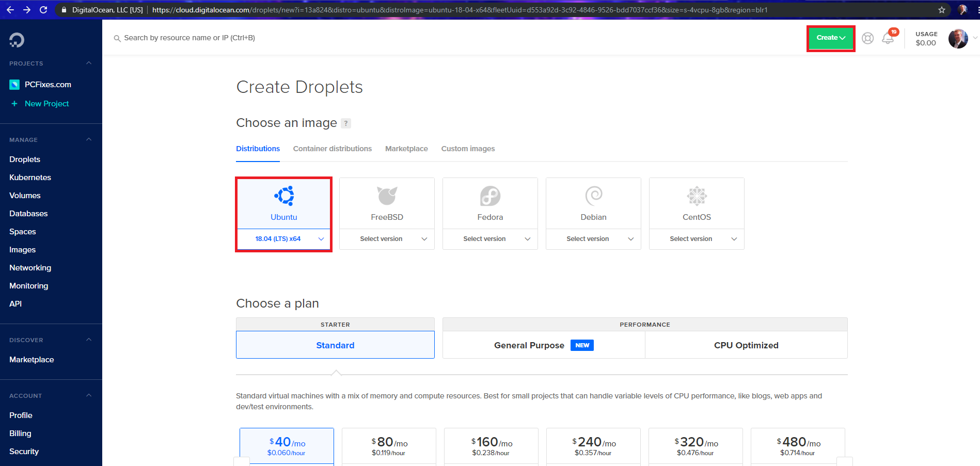Click the search magnifier icon
This screenshot has width=980, height=466.
117,38
